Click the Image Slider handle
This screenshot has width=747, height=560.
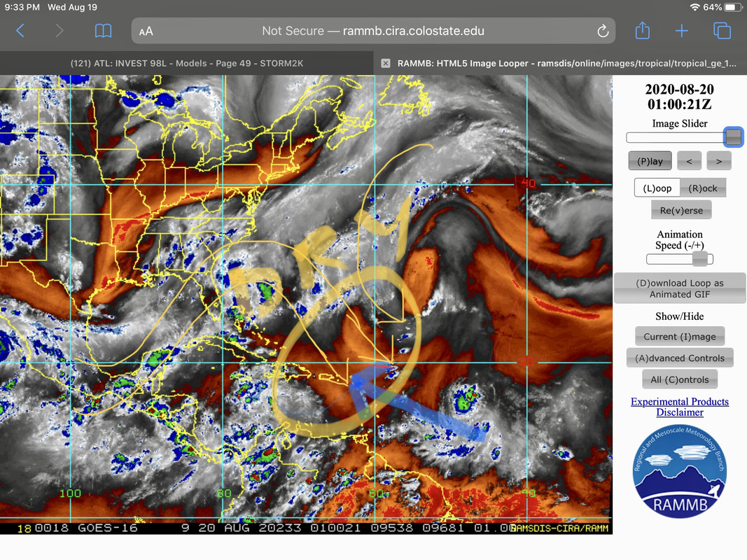pos(733,137)
